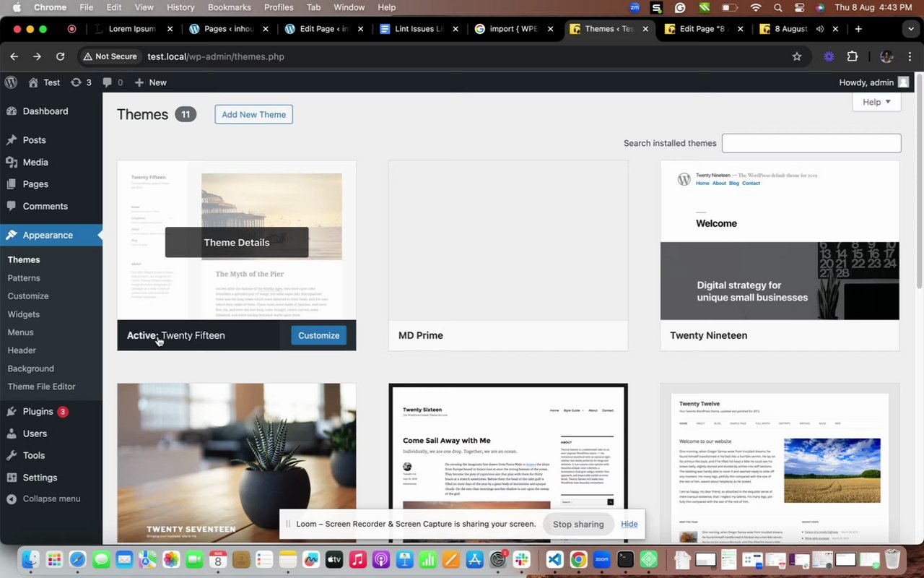Bookmark this page with the star
Image resolution: width=924 pixels, height=578 pixels.
click(797, 56)
